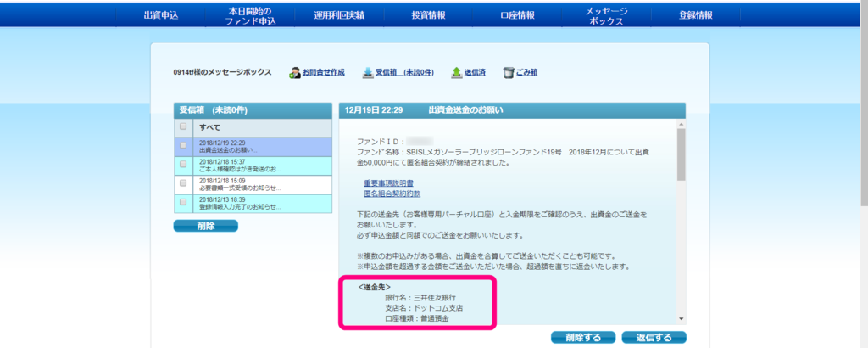The image size is (868, 348).
Task: Click the ごみ箱 trash can icon
Action: coord(509,73)
